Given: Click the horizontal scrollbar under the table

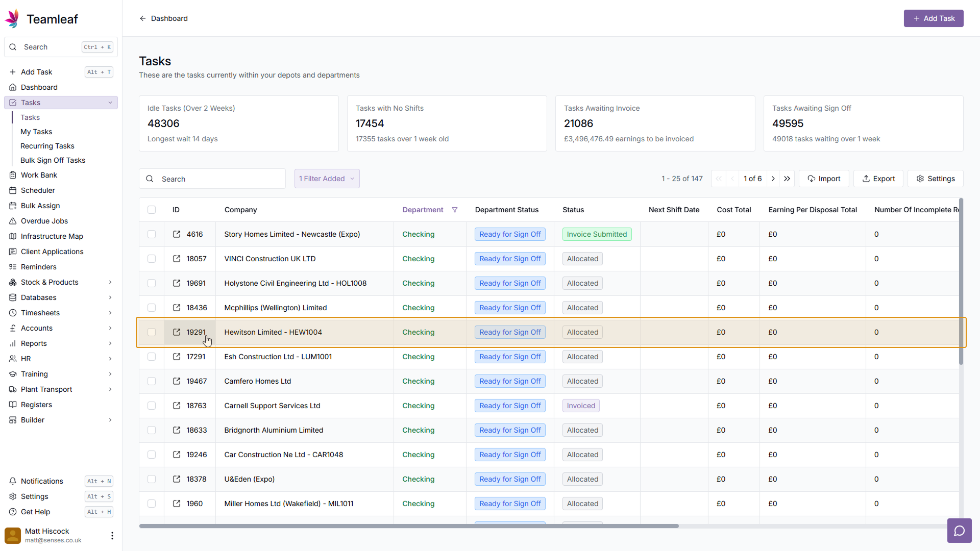Looking at the screenshot, I should coord(408,526).
